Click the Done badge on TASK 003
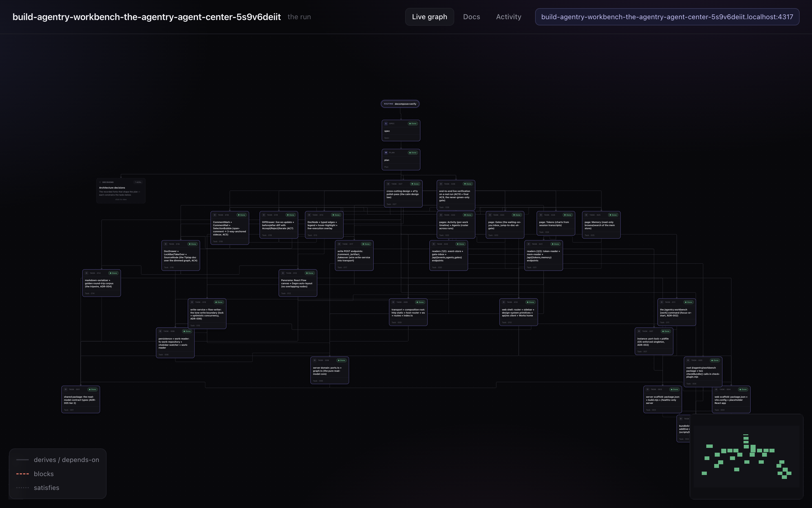 pos(674,389)
